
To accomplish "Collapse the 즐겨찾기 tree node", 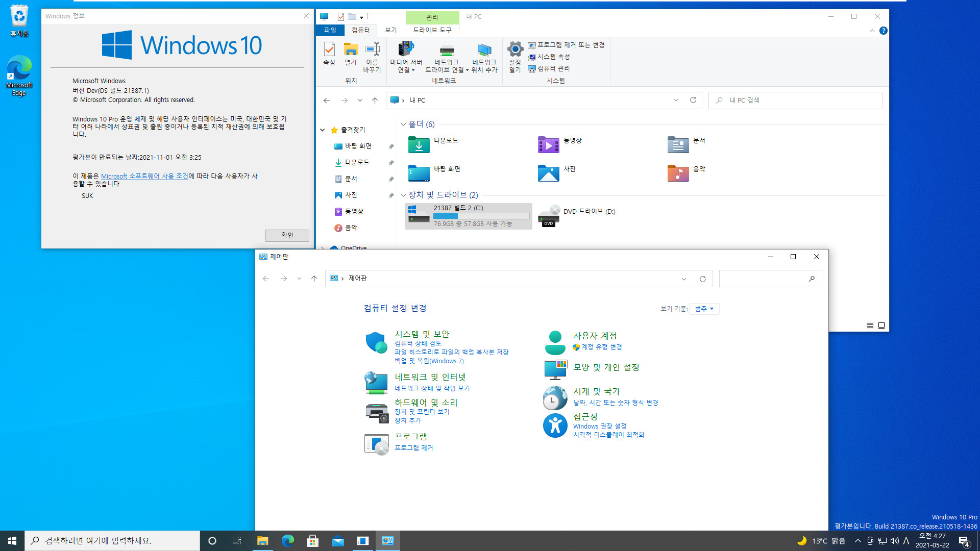I will pyautogui.click(x=323, y=130).
